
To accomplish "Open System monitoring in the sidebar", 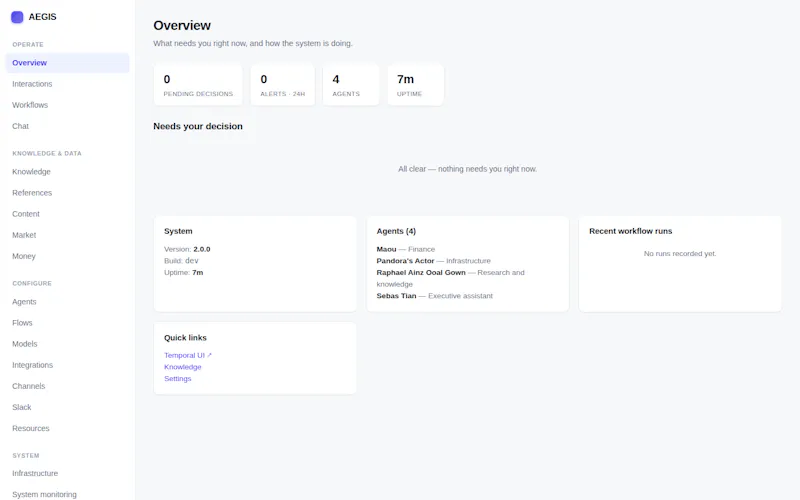I will [67, 494].
